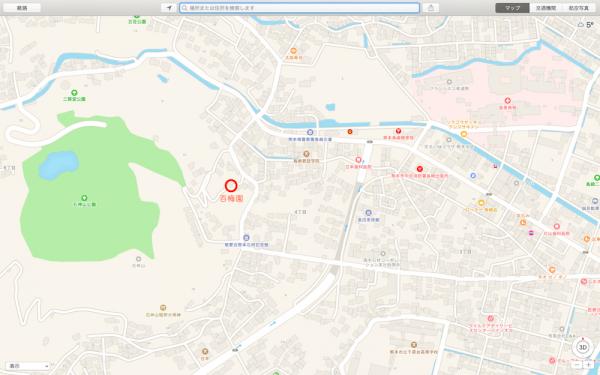This screenshot has width=600, height=375.
Task: Click the brown school icon near the bottom right
Action: [x=413, y=345]
